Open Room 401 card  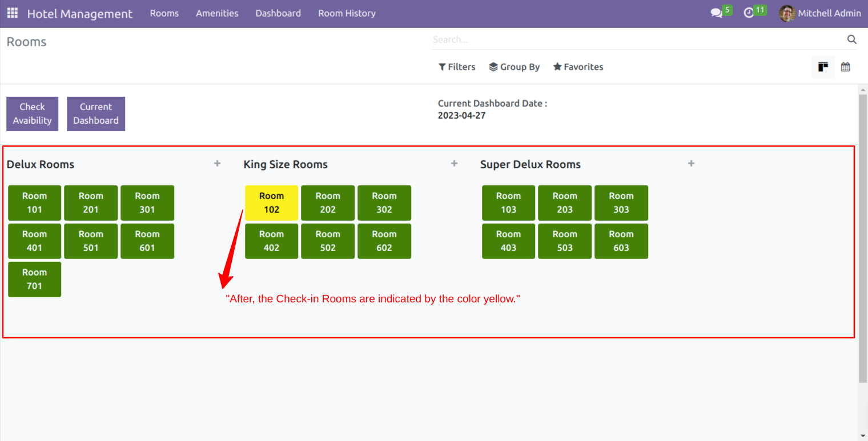click(x=34, y=241)
